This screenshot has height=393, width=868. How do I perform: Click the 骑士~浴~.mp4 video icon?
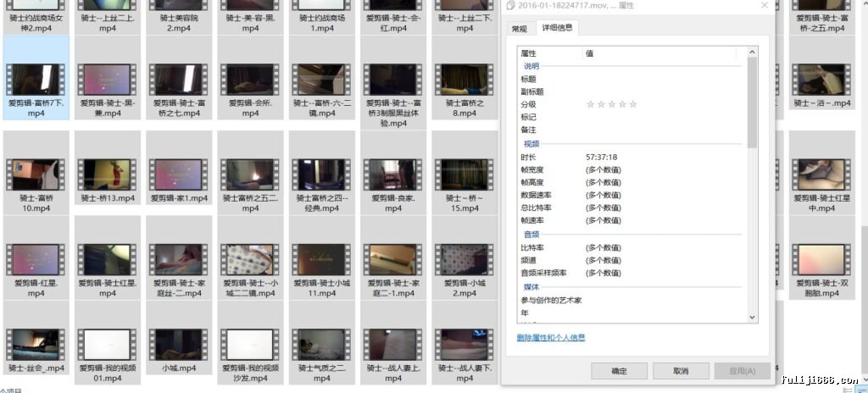(821, 79)
